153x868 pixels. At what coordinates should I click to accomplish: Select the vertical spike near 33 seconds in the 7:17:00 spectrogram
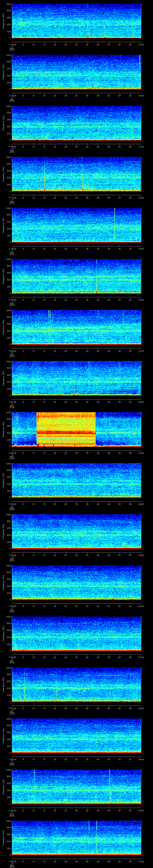(82, 174)
